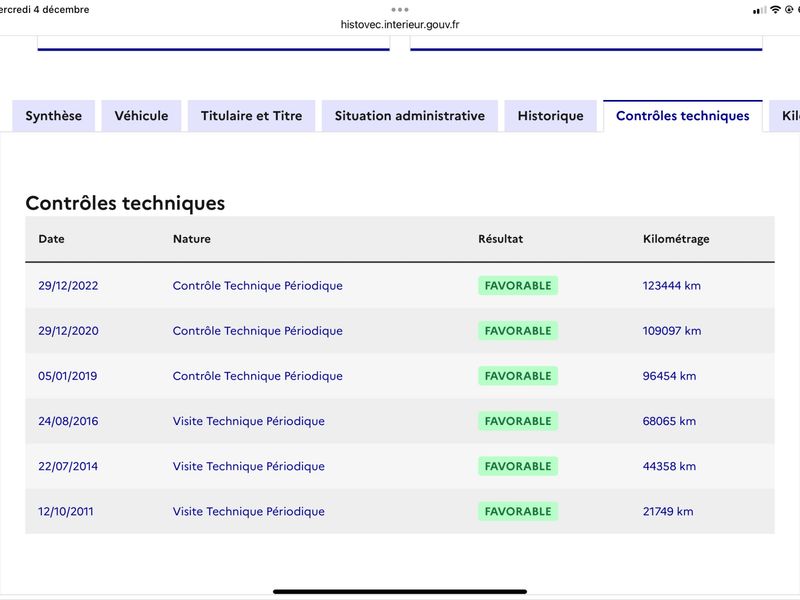Click the Kilométrage column header
Screen dimensions: 800x600
point(676,239)
